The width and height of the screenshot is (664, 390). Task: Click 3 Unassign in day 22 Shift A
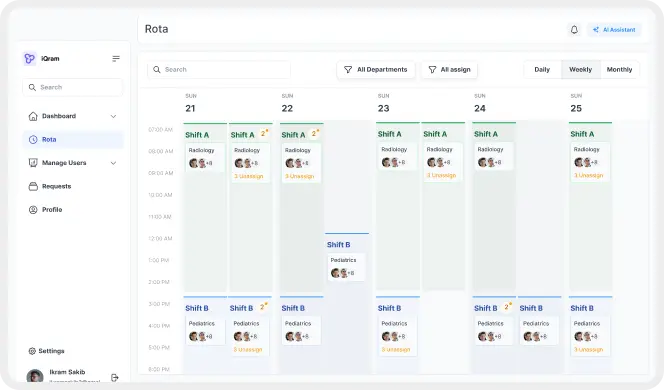click(299, 176)
